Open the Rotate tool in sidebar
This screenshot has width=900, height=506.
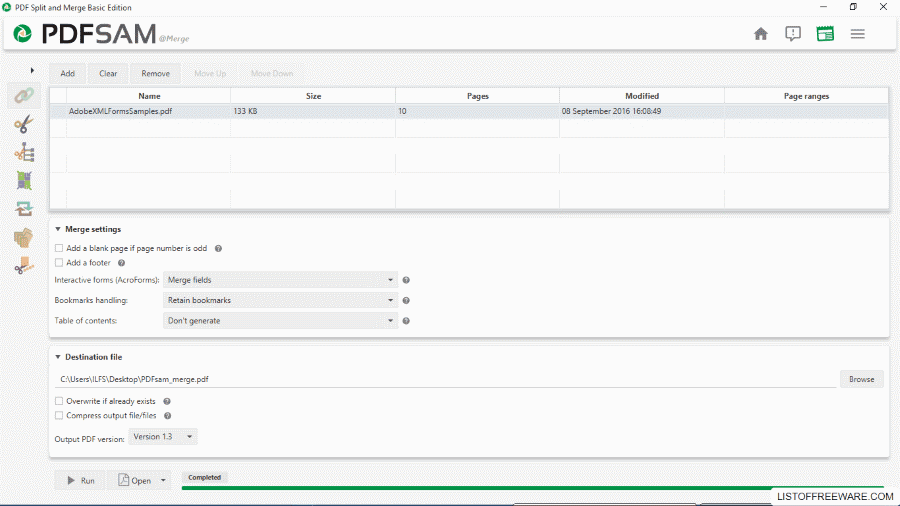24,208
